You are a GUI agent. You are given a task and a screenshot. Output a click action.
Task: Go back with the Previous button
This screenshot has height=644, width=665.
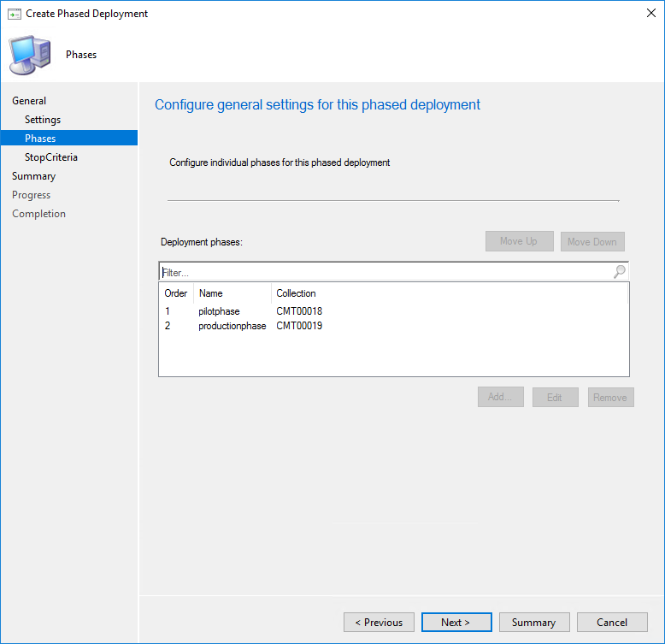[x=379, y=623]
